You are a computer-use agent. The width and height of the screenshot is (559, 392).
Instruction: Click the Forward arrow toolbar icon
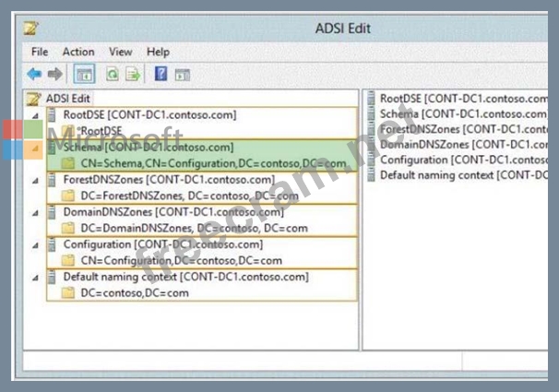tap(55, 74)
